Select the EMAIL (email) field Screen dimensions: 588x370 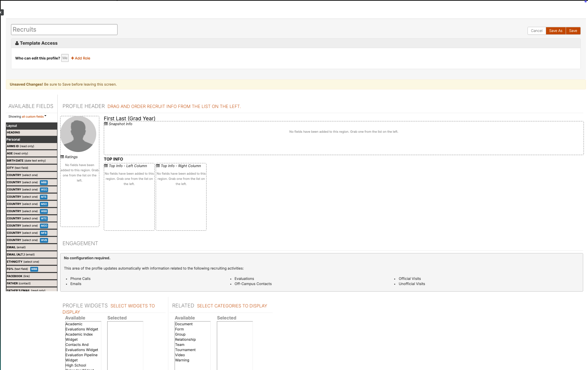(x=32, y=247)
